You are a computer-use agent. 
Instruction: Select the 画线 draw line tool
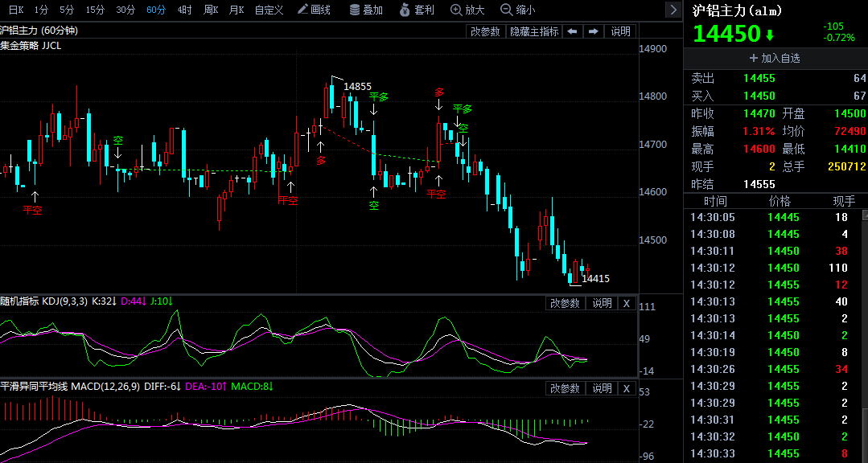coord(314,10)
